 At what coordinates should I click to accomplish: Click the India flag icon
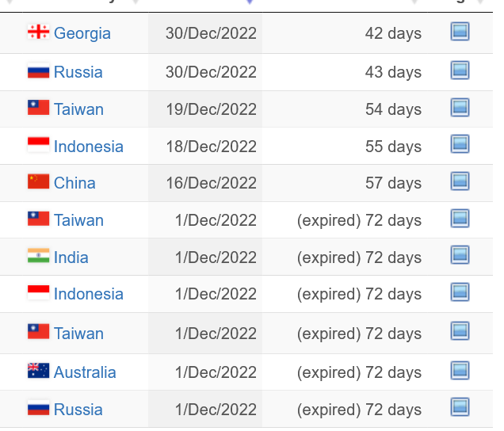[38, 257]
